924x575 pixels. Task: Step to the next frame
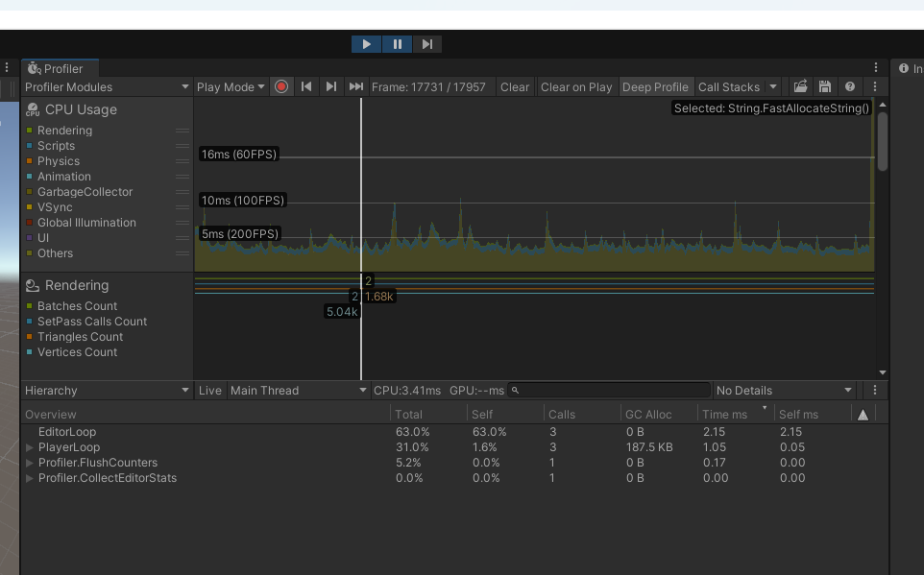[330, 86]
